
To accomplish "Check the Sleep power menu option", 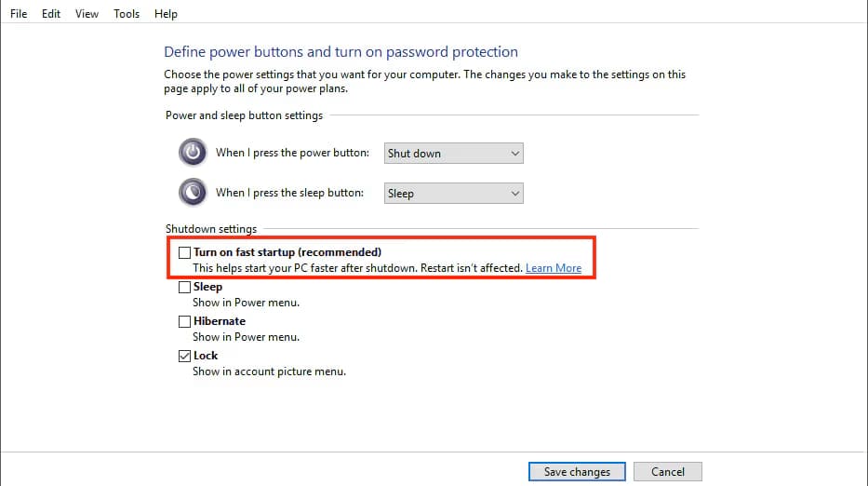I will 184,288.
